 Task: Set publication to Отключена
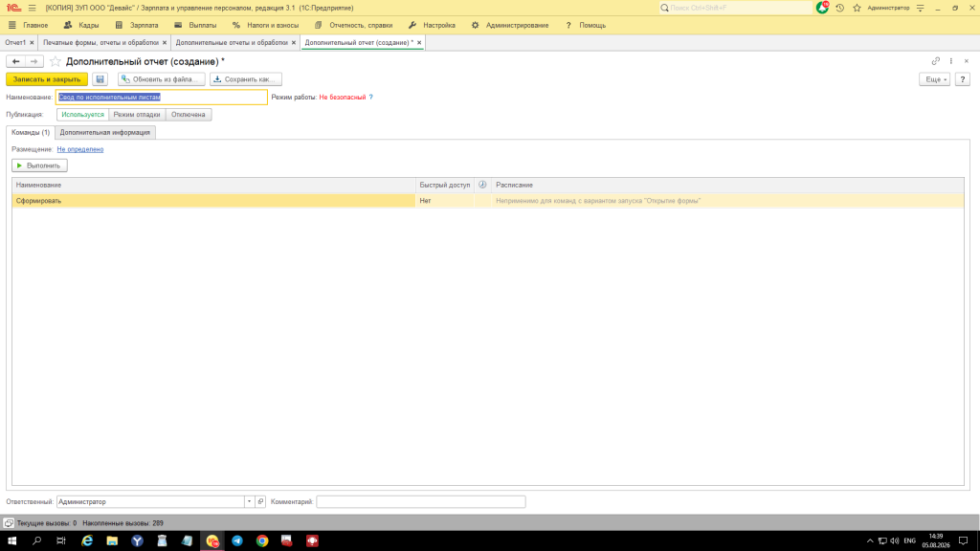point(189,115)
